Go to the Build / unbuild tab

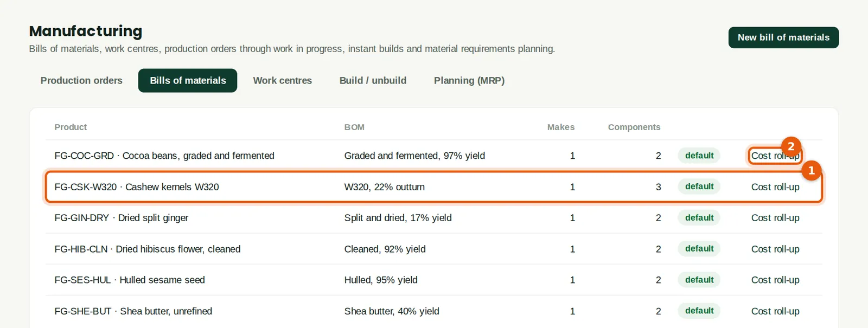pyautogui.click(x=373, y=80)
